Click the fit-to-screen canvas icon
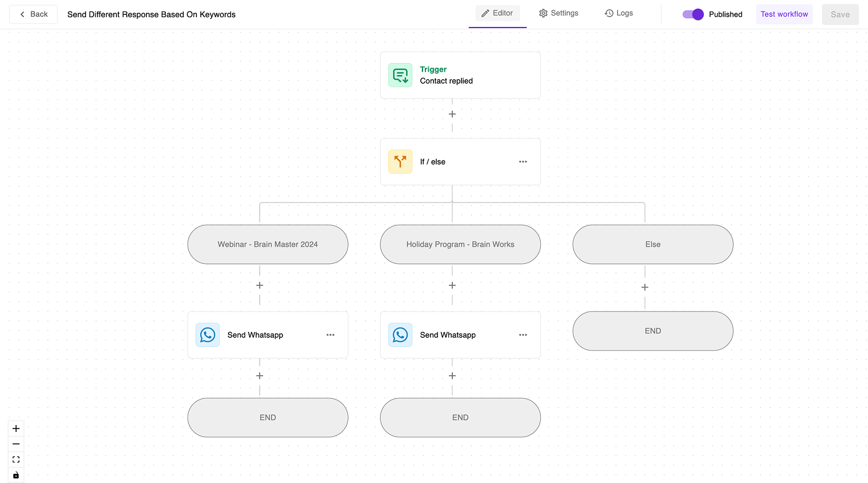Screen dimensions: 868x483 pyautogui.click(x=15, y=459)
